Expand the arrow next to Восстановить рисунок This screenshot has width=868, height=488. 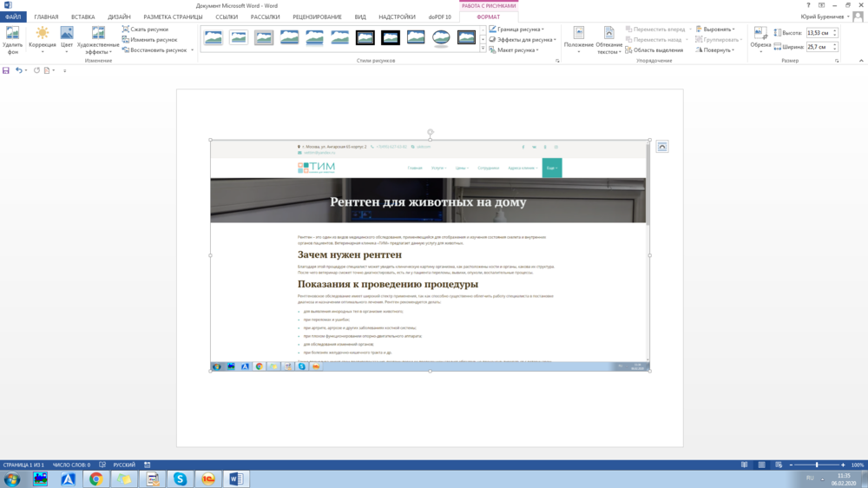[x=192, y=49]
